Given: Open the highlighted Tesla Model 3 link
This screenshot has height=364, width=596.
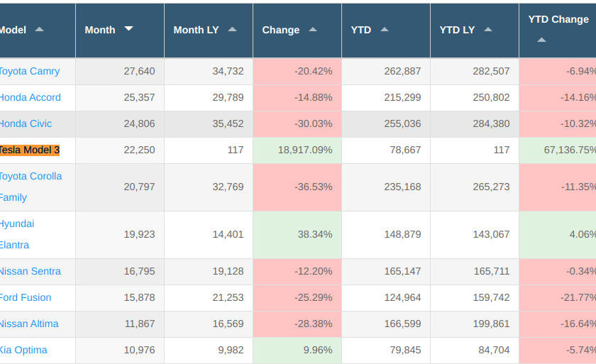Looking at the screenshot, I should [x=30, y=150].
